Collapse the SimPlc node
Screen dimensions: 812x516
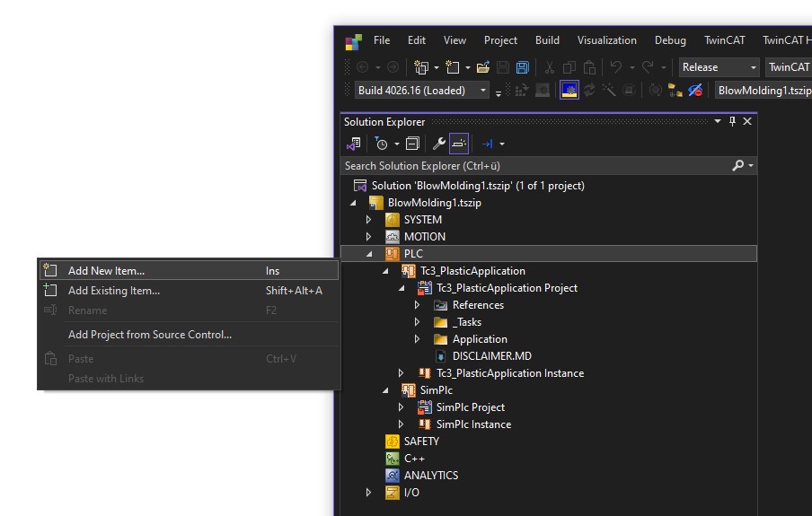click(385, 390)
